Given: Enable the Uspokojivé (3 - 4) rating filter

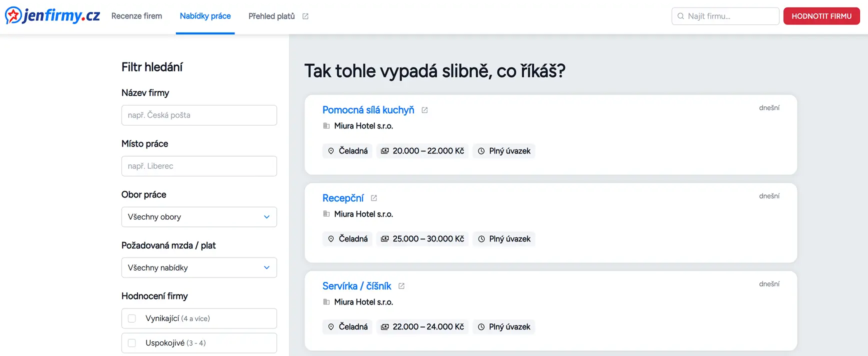Looking at the screenshot, I should 131,343.
